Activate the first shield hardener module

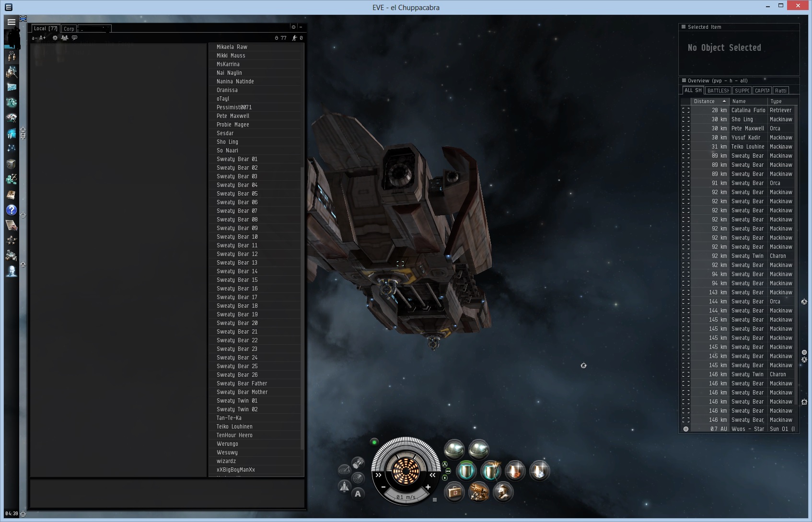(x=466, y=471)
